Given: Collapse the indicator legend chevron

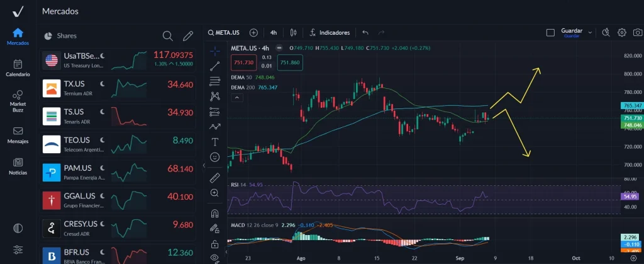Looking at the screenshot, I should (237, 98).
